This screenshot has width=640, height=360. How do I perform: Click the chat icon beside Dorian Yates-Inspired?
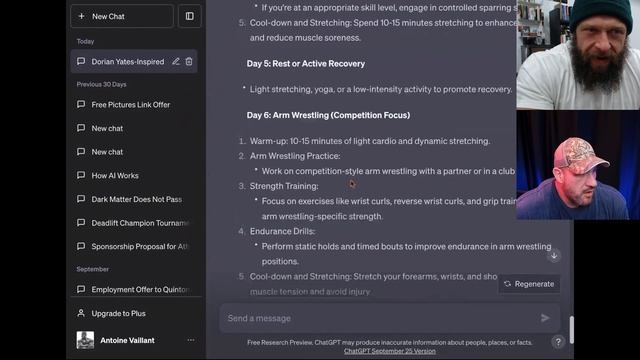(x=81, y=61)
